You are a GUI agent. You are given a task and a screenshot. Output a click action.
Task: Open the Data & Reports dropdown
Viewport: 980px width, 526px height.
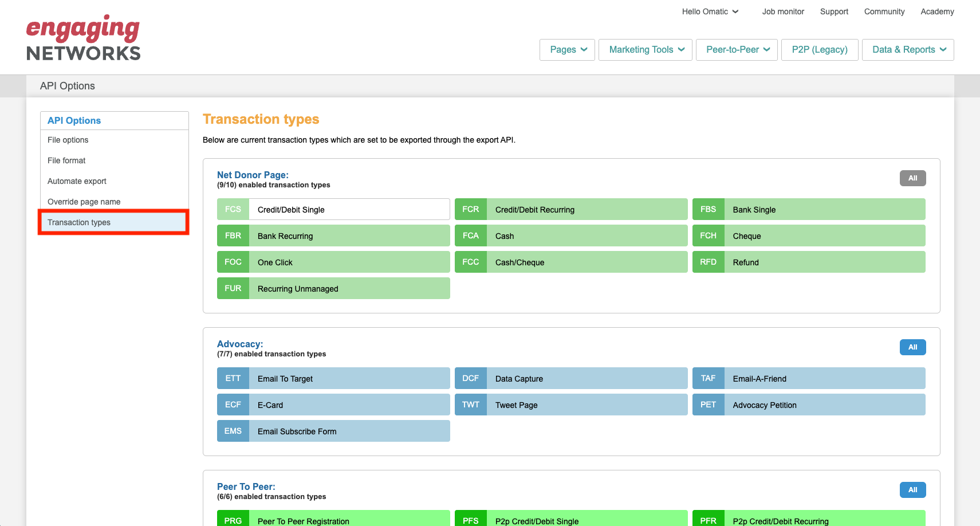pyautogui.click(x=908, y=50)
